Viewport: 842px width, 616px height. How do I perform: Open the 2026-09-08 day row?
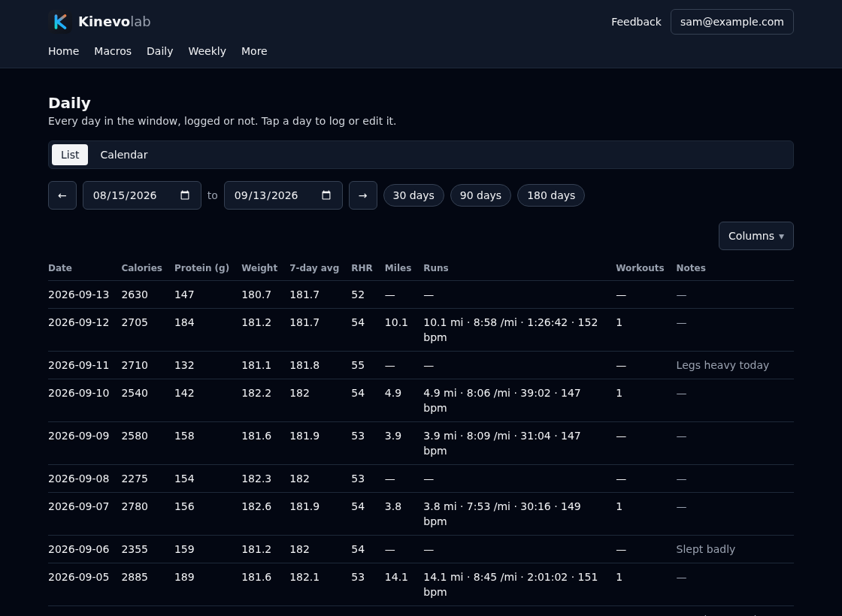420,479
